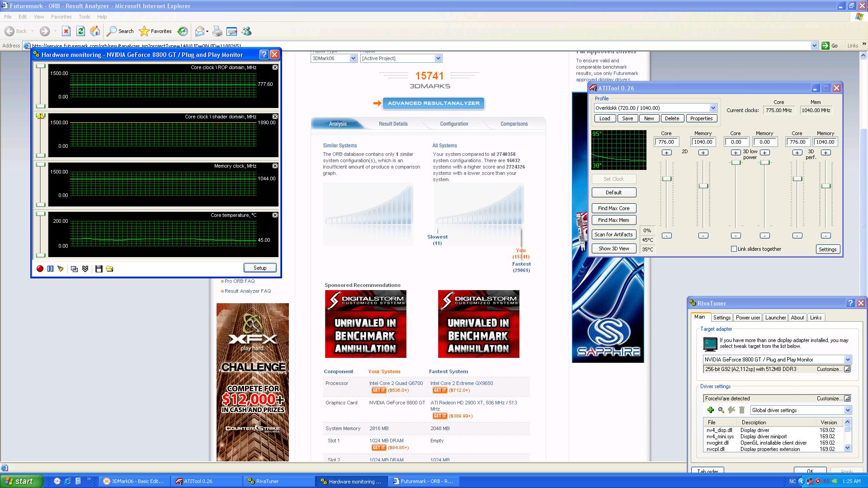The image size is (868, 488).
Task: Click the 3D perf Memory slider handle
Action: point(826,186)
